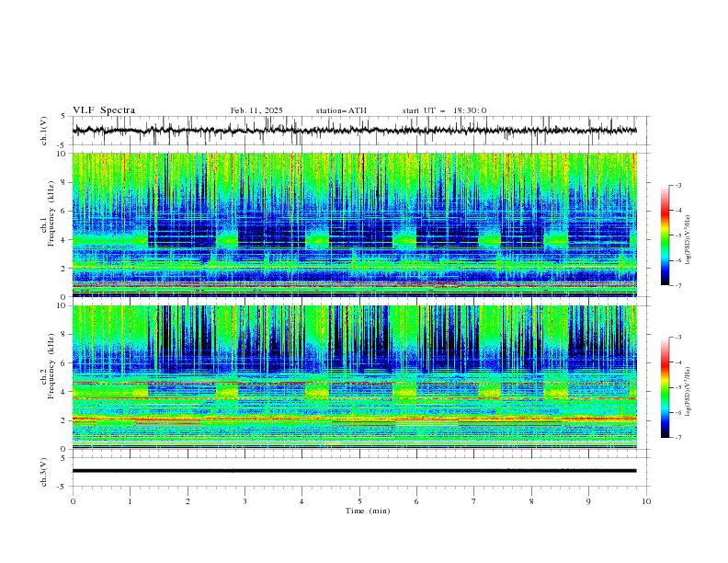The height and width of the screenshot is (563, 728).
Task: Click the ch.1 spectrogram panel
Action: 355,224
